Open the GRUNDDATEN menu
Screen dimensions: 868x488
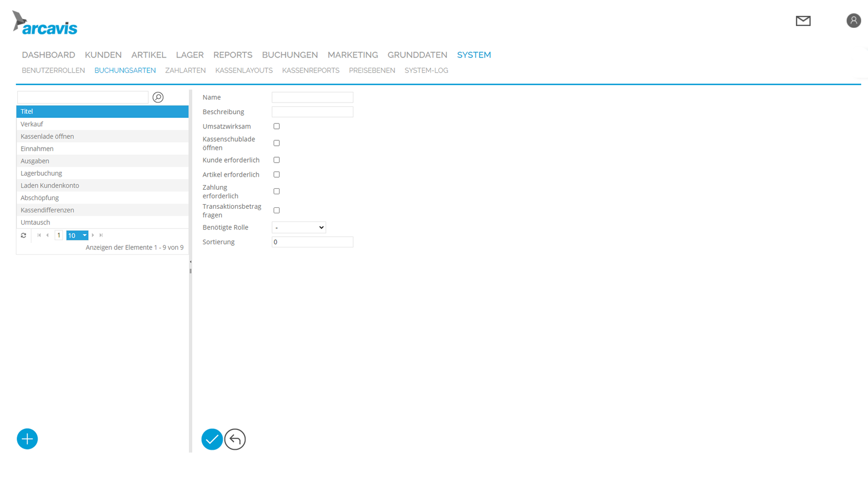coord(417,55)
